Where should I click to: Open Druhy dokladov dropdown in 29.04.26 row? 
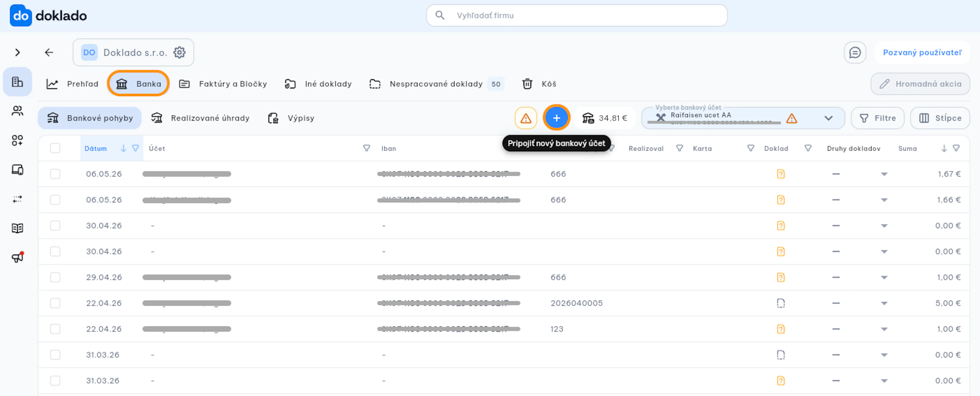coord(884,278)
